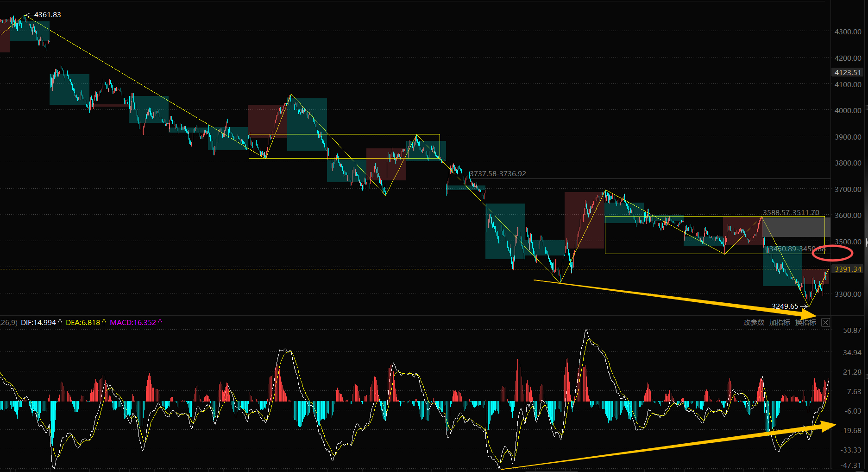Click the magenta MACD:16.352 readout
The height and width of the screenshot is (472, 868).
click(x=133, y=323)
